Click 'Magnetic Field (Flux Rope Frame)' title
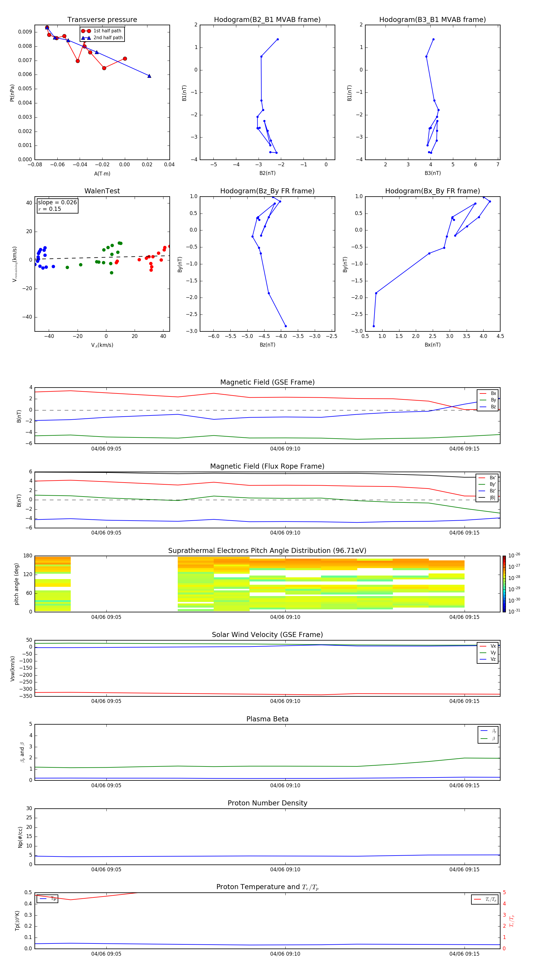Viewport: 535px width, 980px height. click(x=267, y=467)
